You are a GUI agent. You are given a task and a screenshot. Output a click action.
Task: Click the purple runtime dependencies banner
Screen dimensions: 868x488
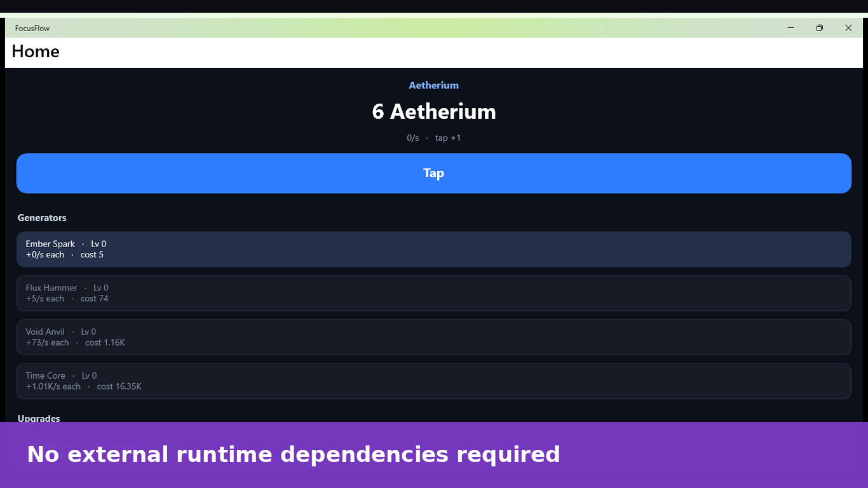click(x=434, y=455)
